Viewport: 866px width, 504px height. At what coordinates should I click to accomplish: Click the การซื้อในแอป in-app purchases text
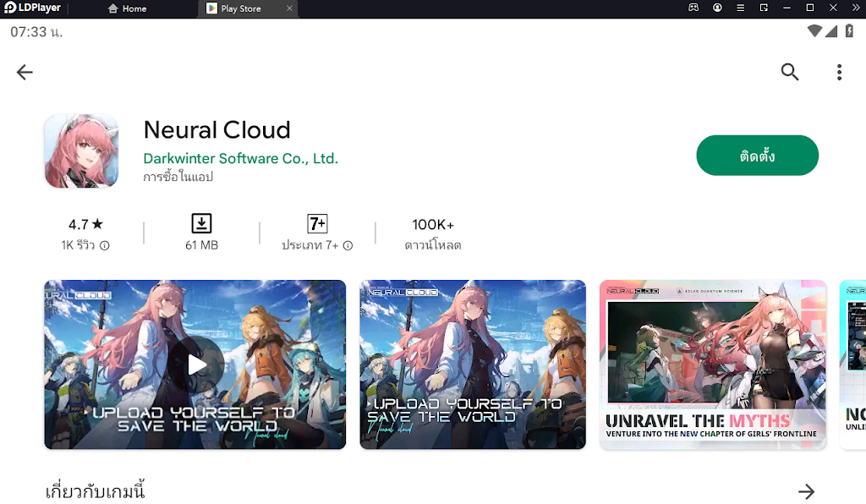click(x=178, y=177)
